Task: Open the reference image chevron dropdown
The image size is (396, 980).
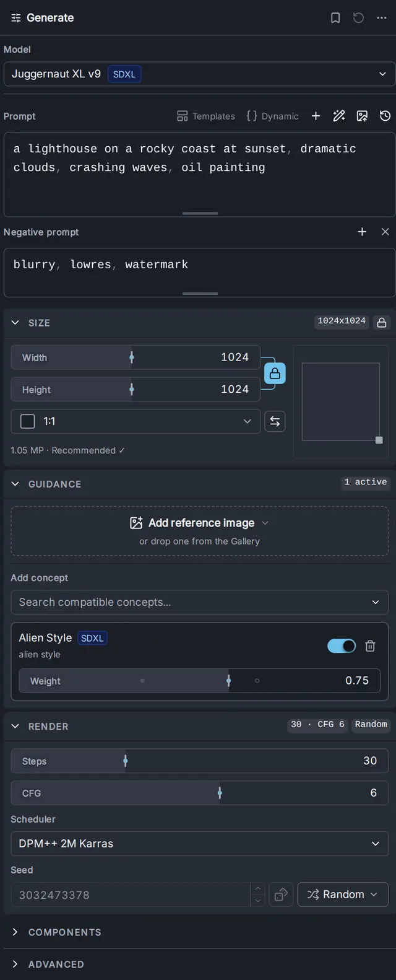Action: tap(265, 523)
